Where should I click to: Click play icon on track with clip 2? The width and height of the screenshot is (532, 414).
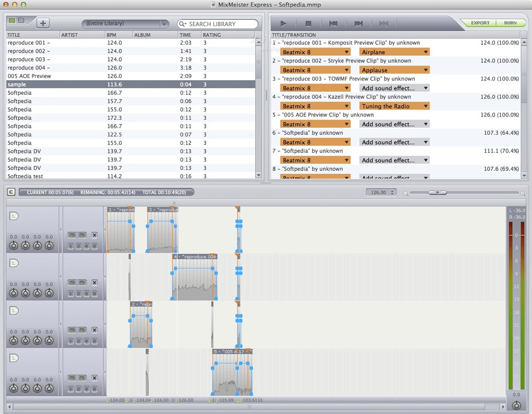tap(14, 310)
